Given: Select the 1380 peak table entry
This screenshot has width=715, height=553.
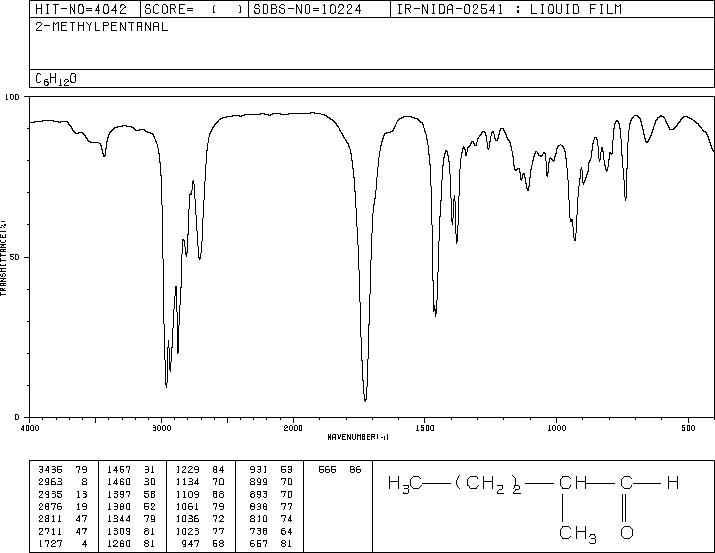Looking at the screenshot, I should 131,506.
